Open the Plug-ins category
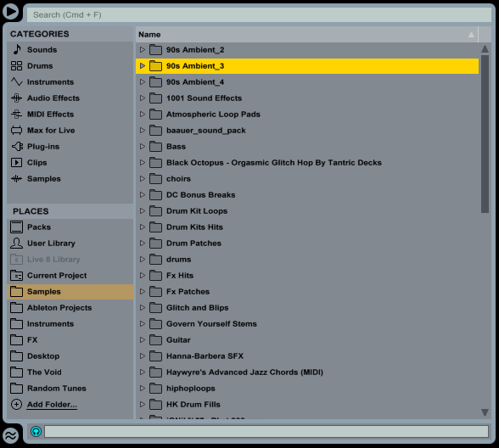 coord(70,146)
